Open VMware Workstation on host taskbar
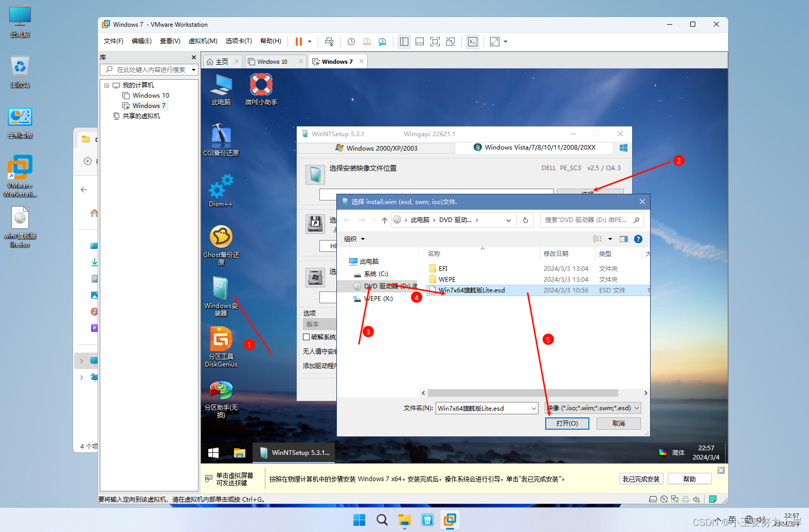The image size is (809, 532). coord(450,520)
